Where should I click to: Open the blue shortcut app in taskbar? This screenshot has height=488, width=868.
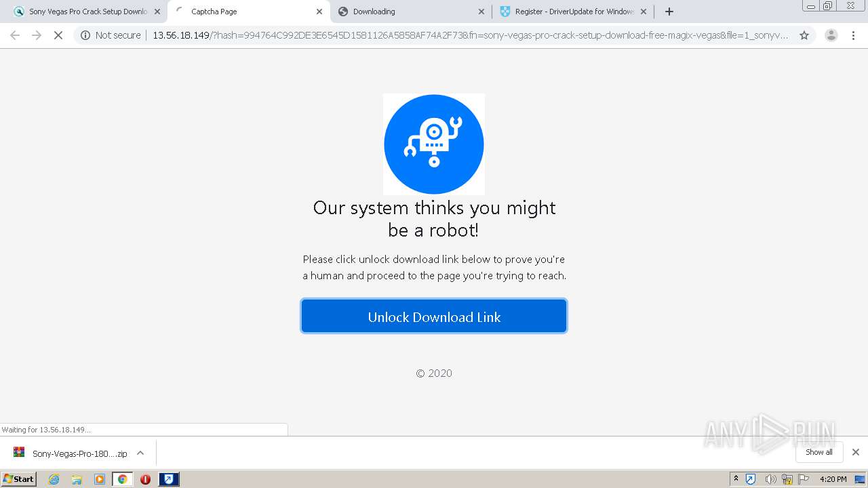coord(169,479)
